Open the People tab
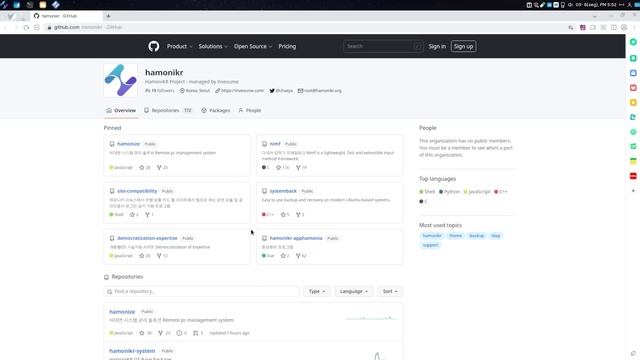Image resolution: width=640 pixels, height=360 pixels. 249,111
